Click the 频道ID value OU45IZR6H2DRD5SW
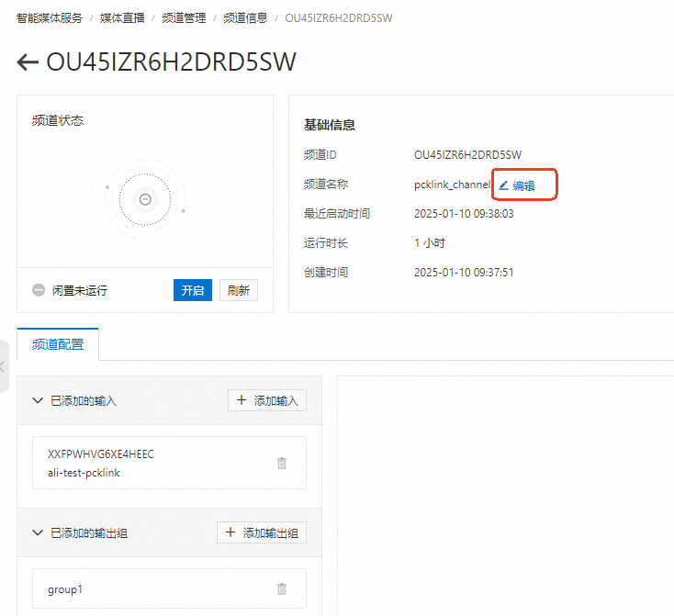Viewport: 674px width, 616px height. [x=467, y=155]
